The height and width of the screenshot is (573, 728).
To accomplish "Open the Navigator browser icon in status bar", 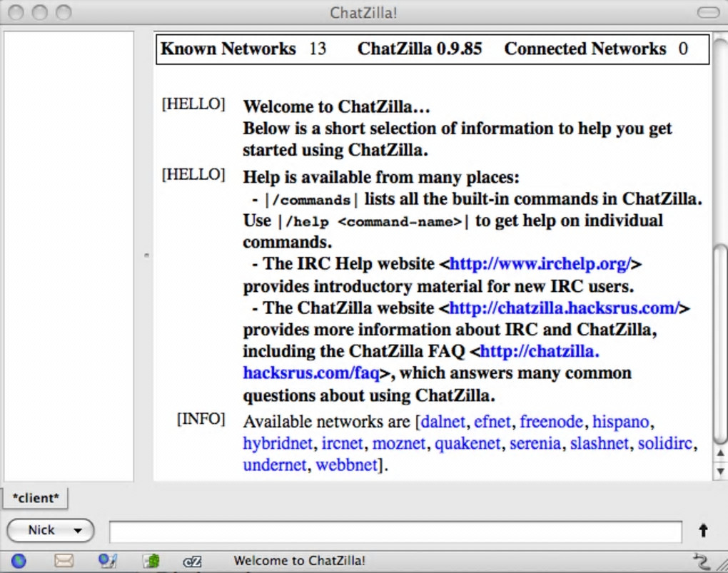I will pos(19,561).
